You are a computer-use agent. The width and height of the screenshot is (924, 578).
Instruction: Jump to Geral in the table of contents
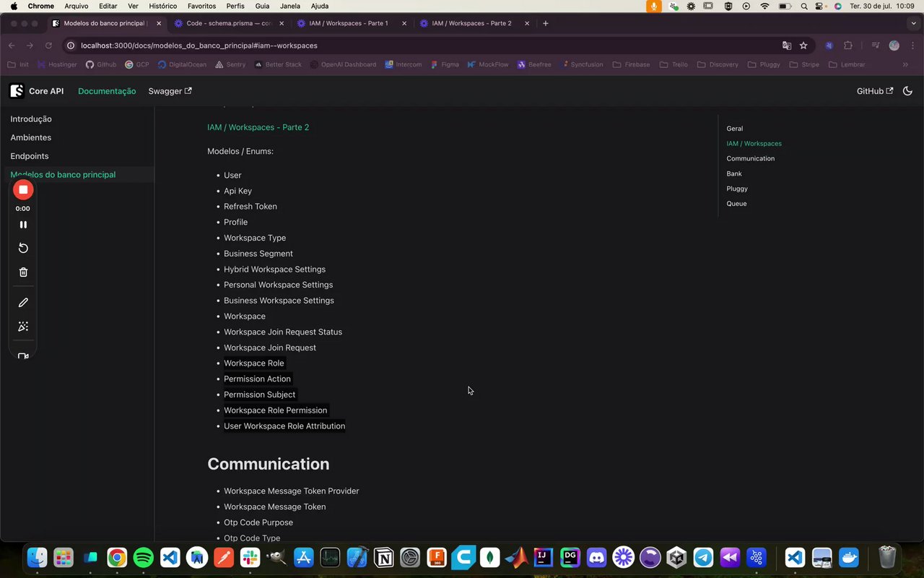(x=734, y=129)
